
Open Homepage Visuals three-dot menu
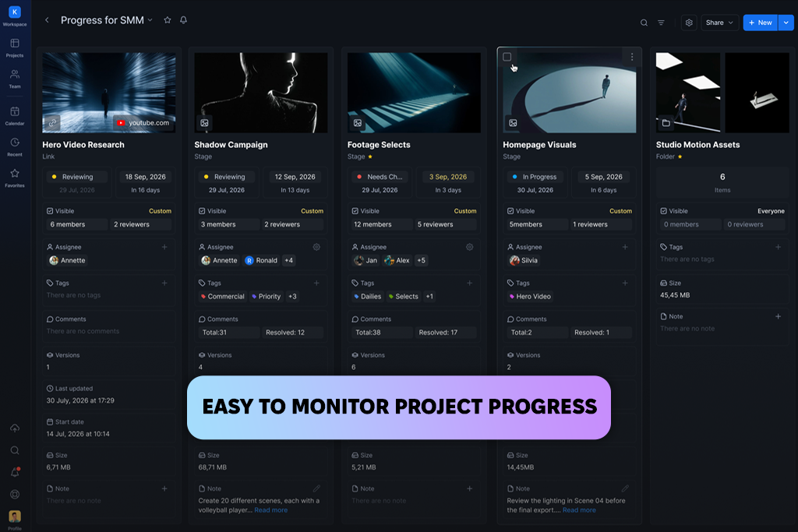[x=632, y=57]
